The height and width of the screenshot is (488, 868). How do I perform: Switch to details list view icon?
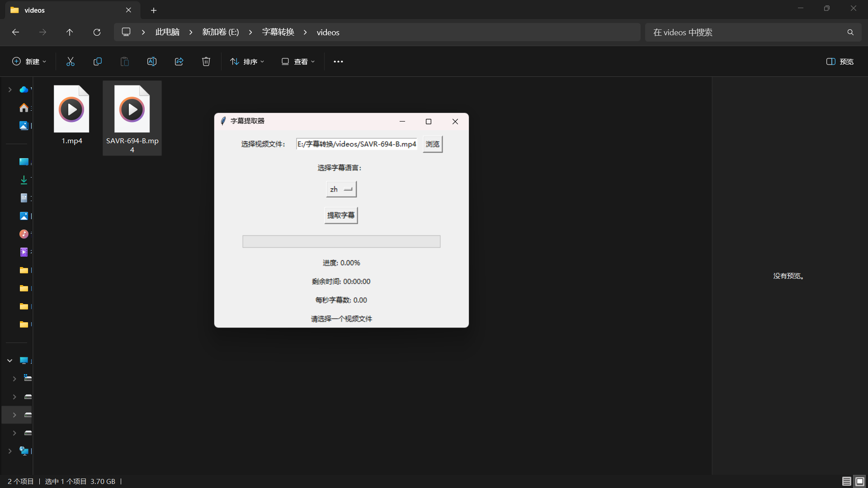click(x=847, y=481)
